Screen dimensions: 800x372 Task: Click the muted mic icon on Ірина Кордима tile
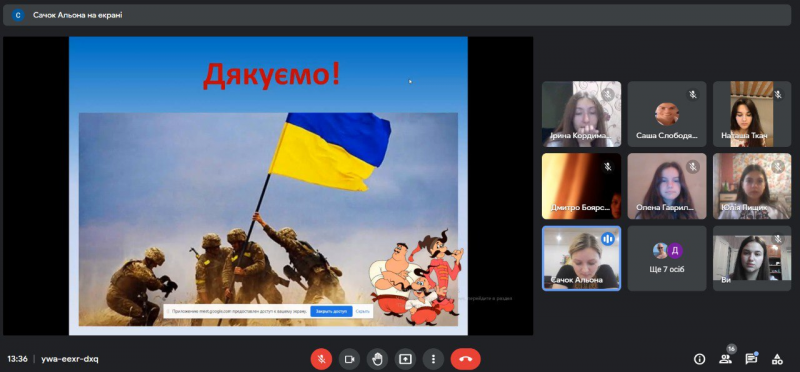point(607,94)
